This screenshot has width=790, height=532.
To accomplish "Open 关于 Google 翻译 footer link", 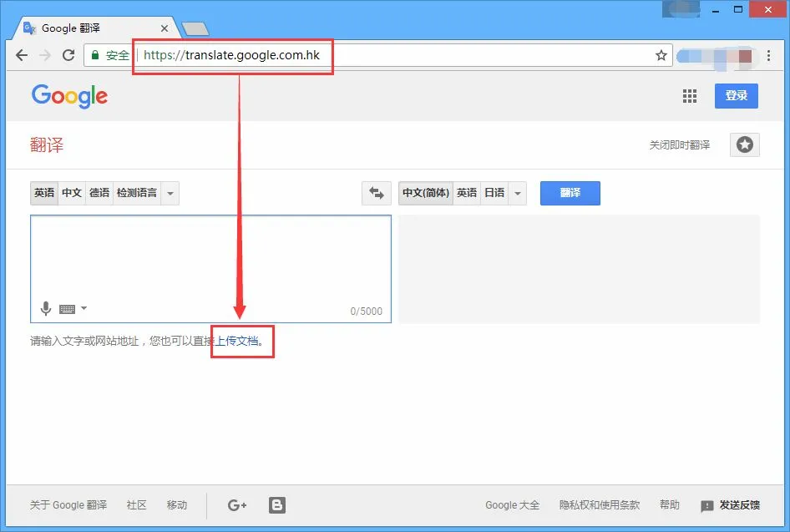I will (68, 504).
